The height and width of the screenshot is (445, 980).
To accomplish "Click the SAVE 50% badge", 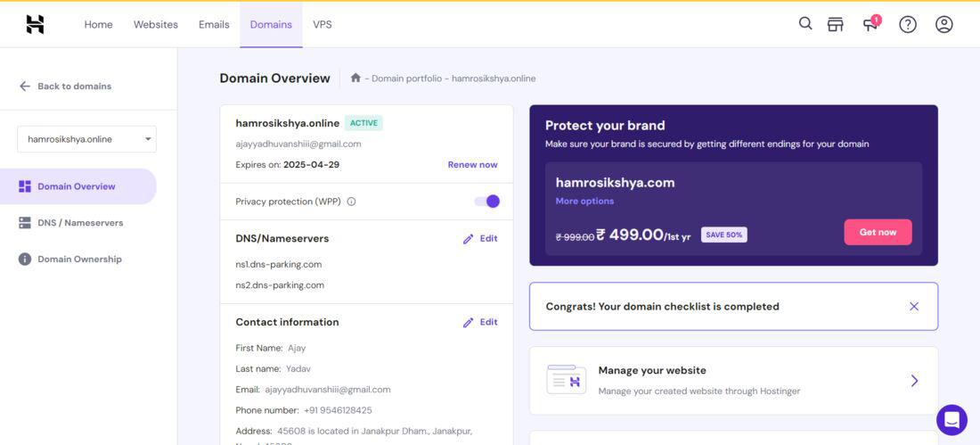I will click(x=723, y=235).
